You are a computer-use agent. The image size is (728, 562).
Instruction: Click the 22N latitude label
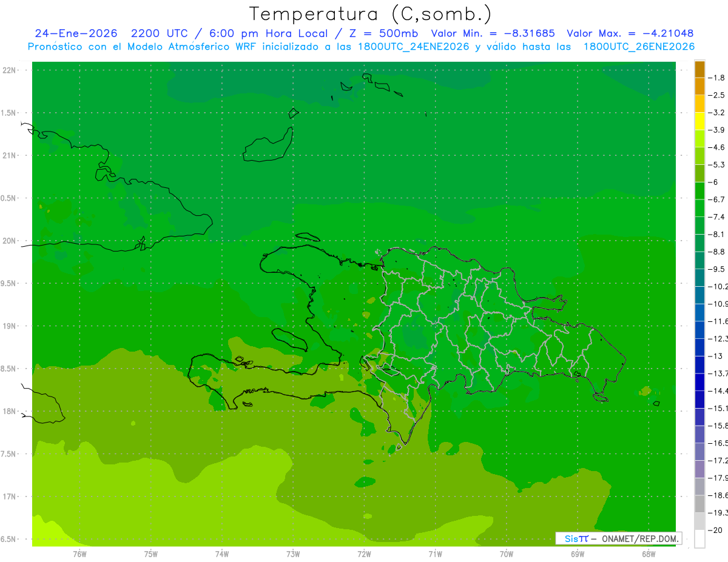tap(10, 70)
